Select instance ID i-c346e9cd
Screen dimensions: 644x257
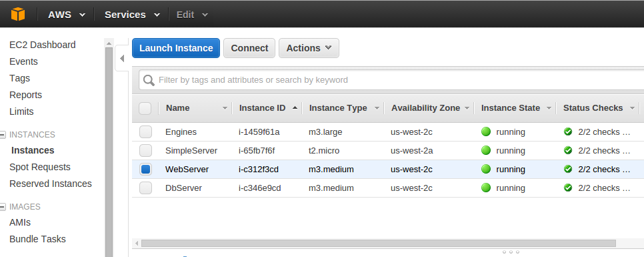[259, 188]
